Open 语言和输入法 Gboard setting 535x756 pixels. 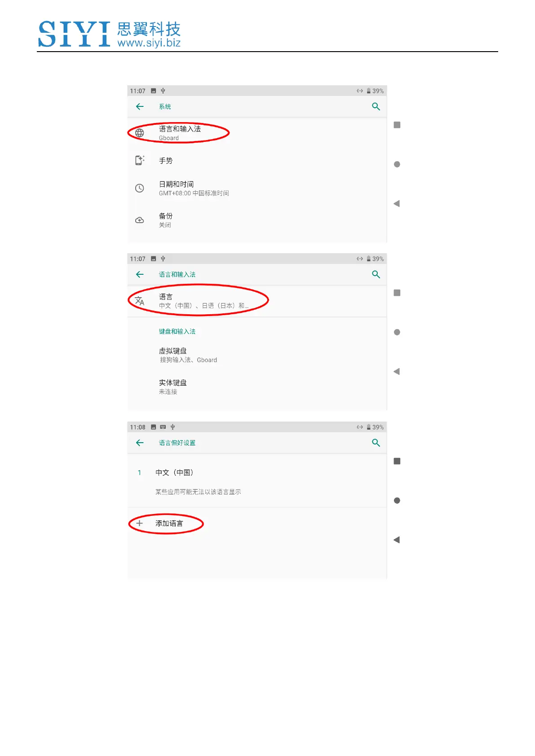tap(257, 133)
